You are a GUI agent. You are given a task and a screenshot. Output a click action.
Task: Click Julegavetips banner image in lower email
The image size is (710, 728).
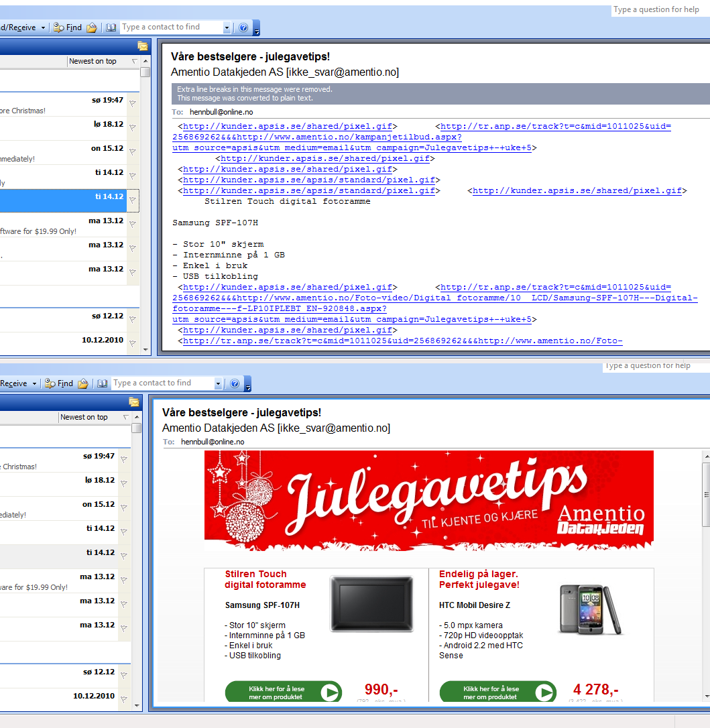[x=428, y=501]
